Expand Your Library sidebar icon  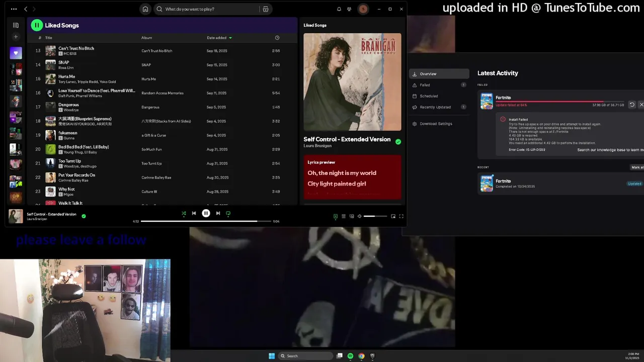16,25
